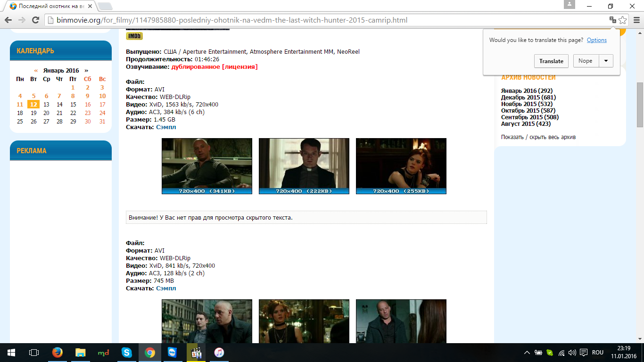Click the page vertical scrollbar thumb
644x362 pixels.
click(640, 105)
